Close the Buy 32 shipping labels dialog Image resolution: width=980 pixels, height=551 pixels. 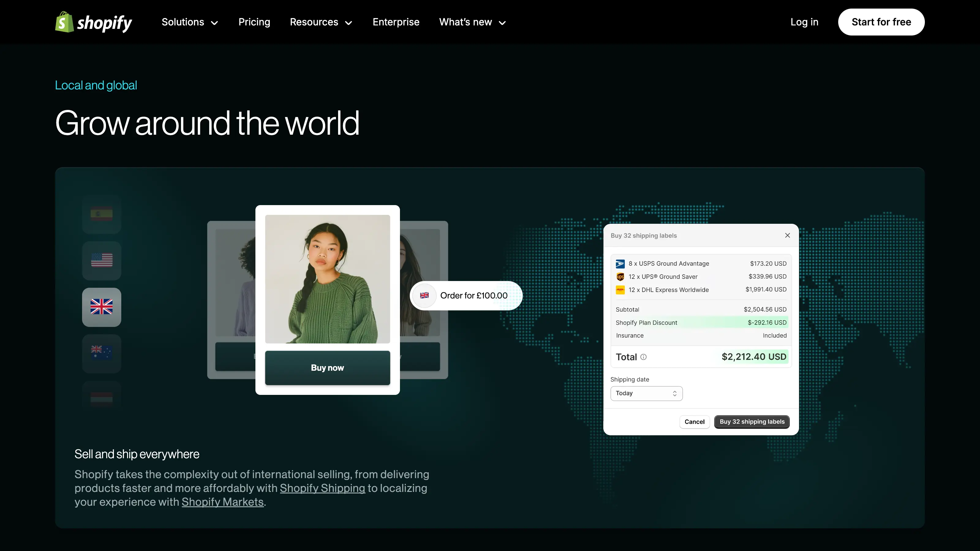tap(787, 235)
